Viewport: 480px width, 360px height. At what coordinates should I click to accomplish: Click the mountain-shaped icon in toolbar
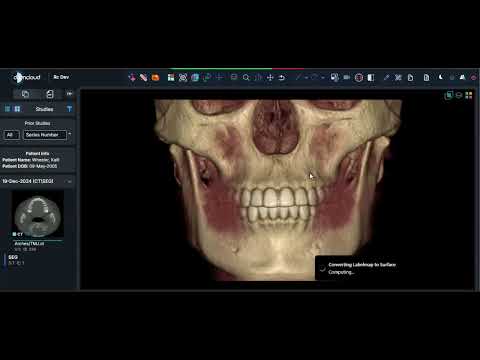[x=462, y=77]
